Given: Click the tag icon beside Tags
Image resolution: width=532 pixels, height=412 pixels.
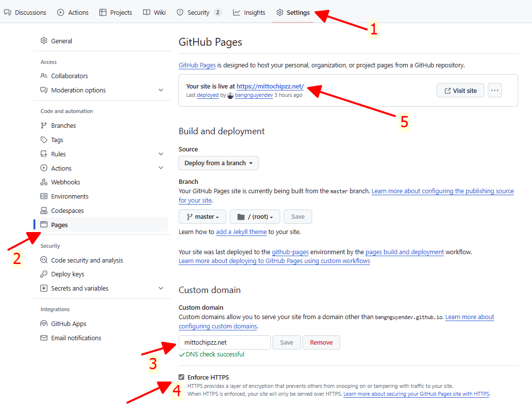Looking at the screenshot, I should tap(44, 140).
